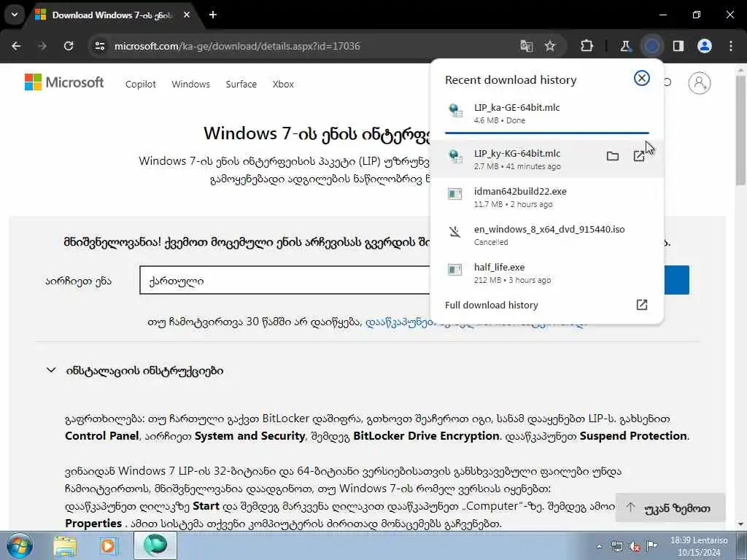
Task: Select idman642build22.exe download entry
Action: coord(547,197)
